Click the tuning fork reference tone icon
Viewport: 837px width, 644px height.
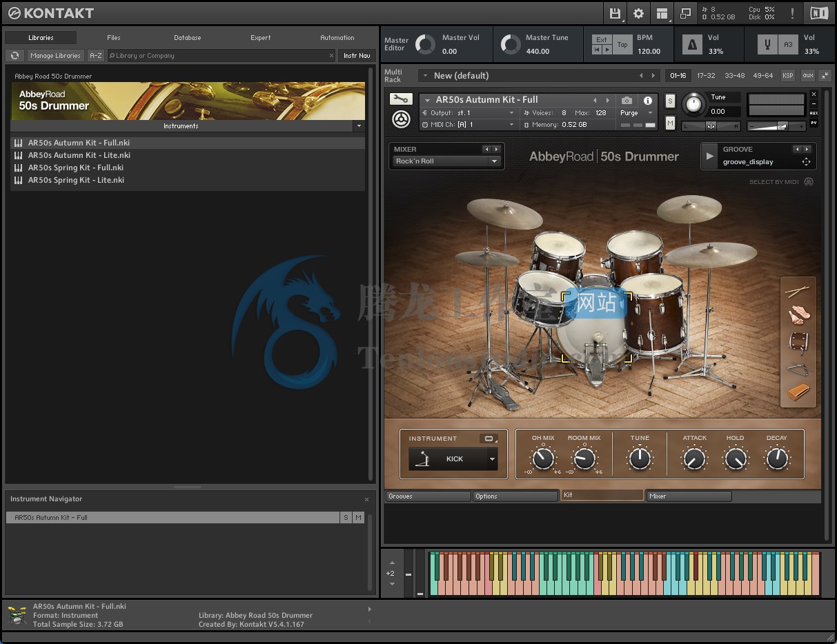click(x=767, y=45)
